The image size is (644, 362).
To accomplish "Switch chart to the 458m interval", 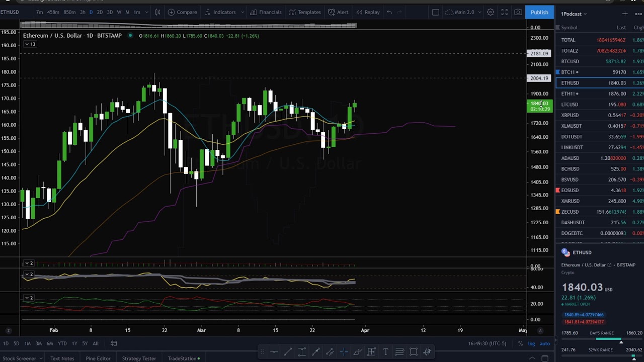I will tap(53, 12).
